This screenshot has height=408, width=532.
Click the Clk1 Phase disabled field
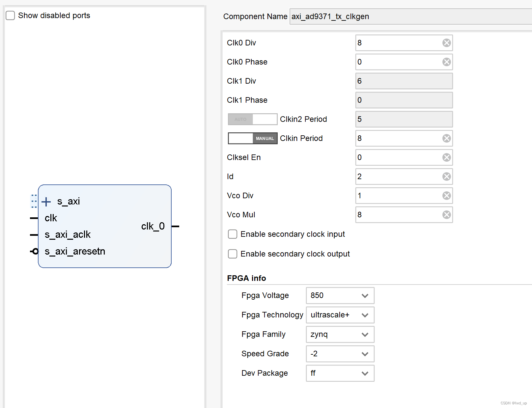[x=404, y=100]
